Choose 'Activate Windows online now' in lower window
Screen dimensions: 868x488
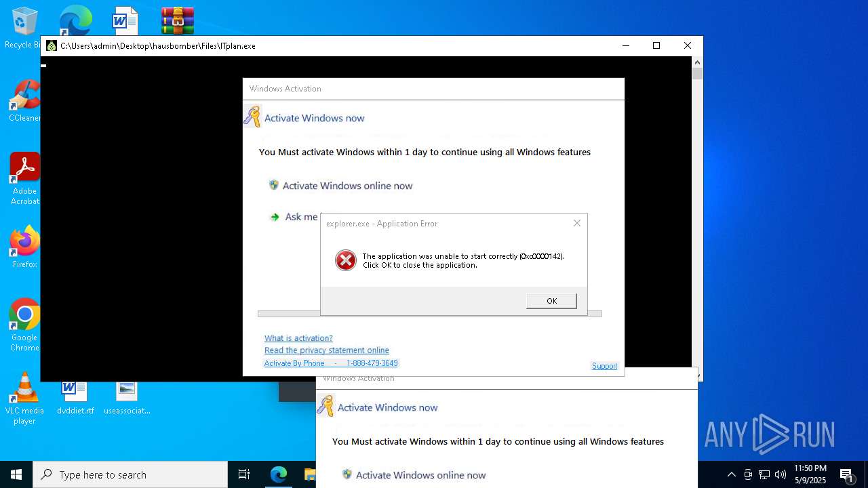pos(420,475)
